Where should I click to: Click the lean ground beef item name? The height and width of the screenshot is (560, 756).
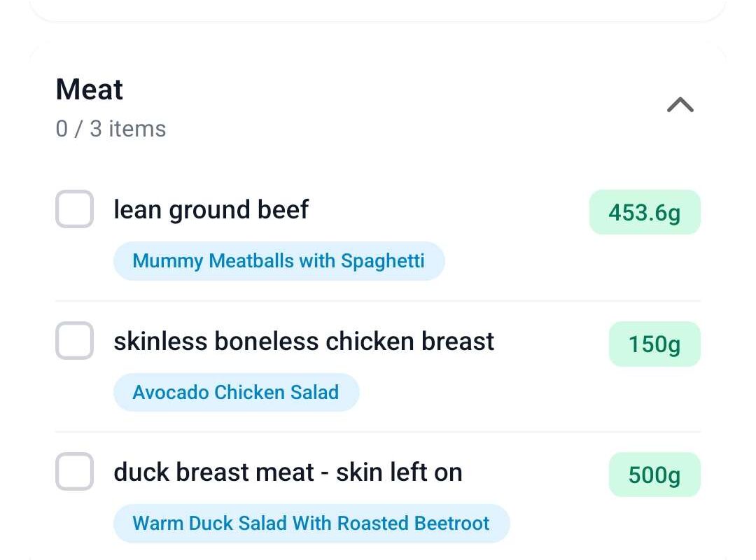click(211, 209)
